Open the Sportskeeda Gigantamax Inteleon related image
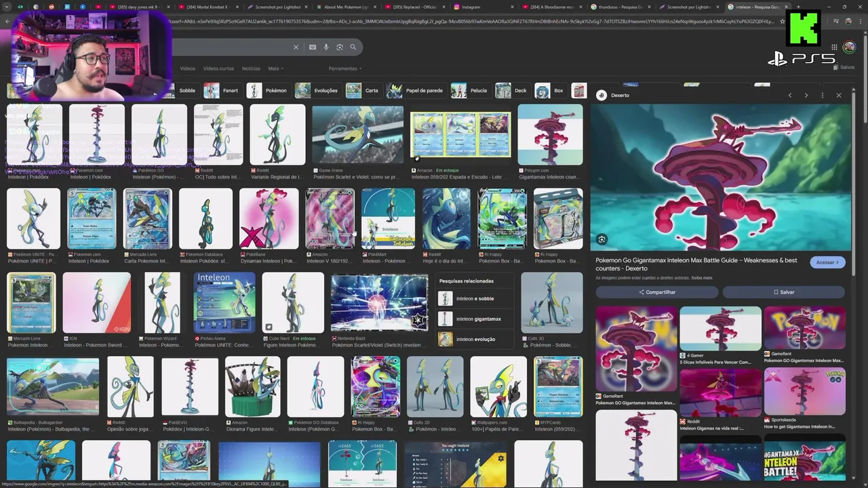The width and height of the screenshot is (868, 488). [804, 392]
